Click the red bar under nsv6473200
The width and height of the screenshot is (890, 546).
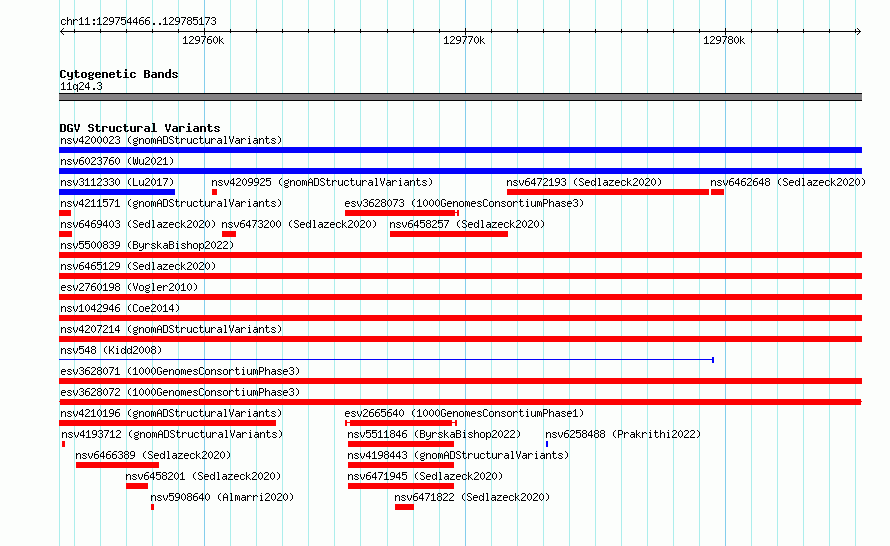click(229, 234)
